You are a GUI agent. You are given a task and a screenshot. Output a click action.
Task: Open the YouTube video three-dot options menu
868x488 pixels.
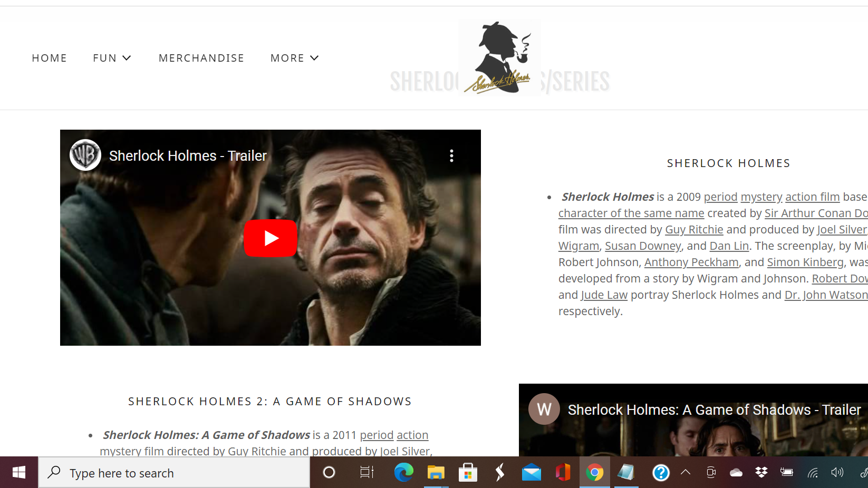[451, 155]
